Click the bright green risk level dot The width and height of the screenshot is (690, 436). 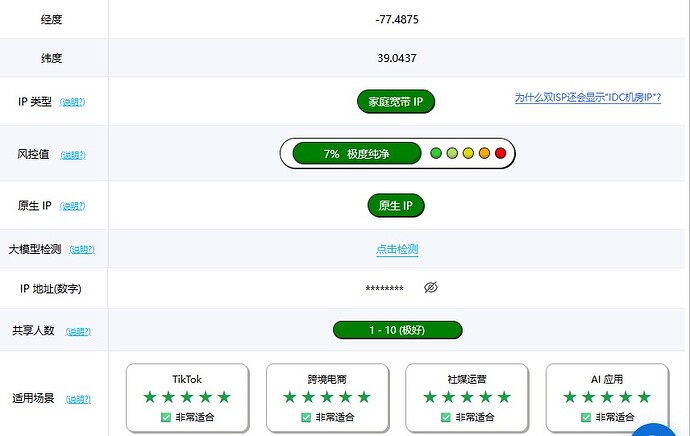436,153
